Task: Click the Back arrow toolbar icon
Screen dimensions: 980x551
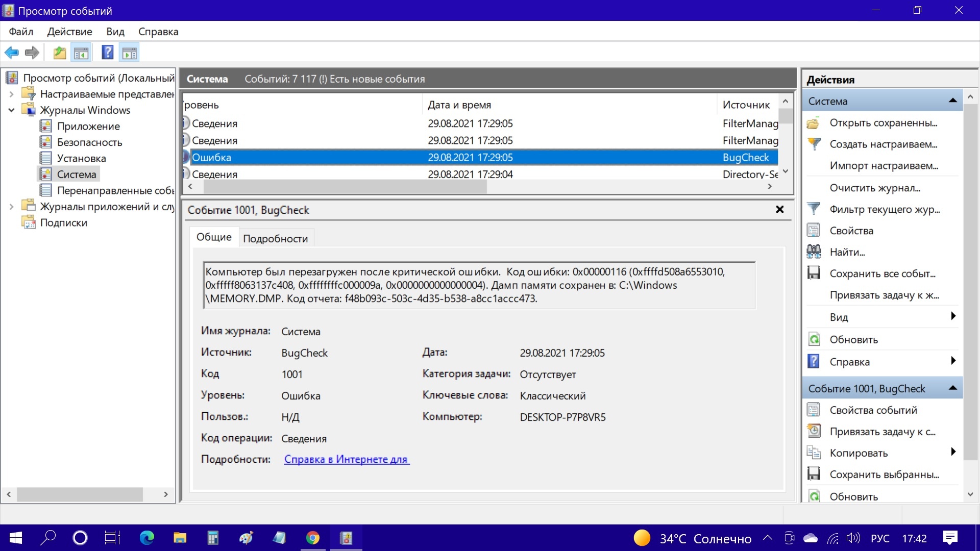Action: point(11,53)
